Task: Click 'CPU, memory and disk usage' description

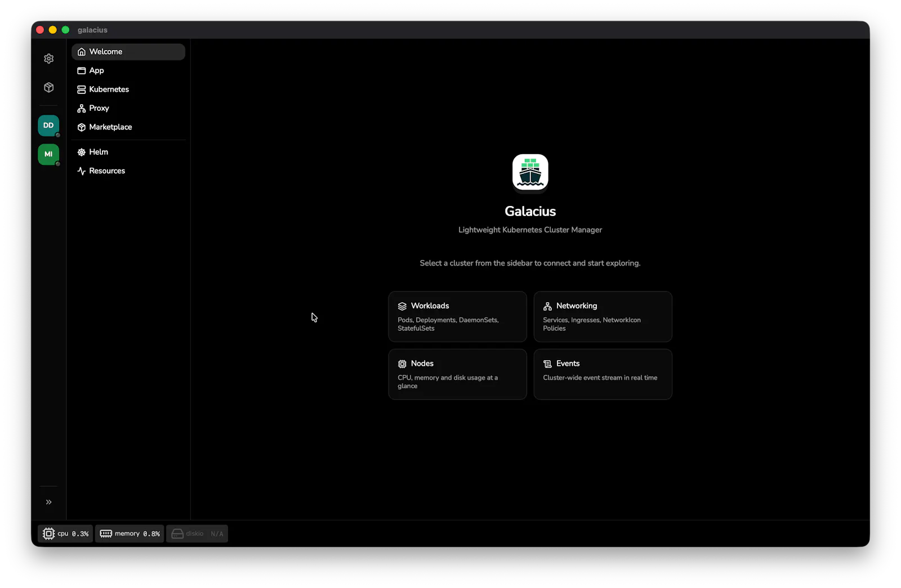Action: coord(448,382)
